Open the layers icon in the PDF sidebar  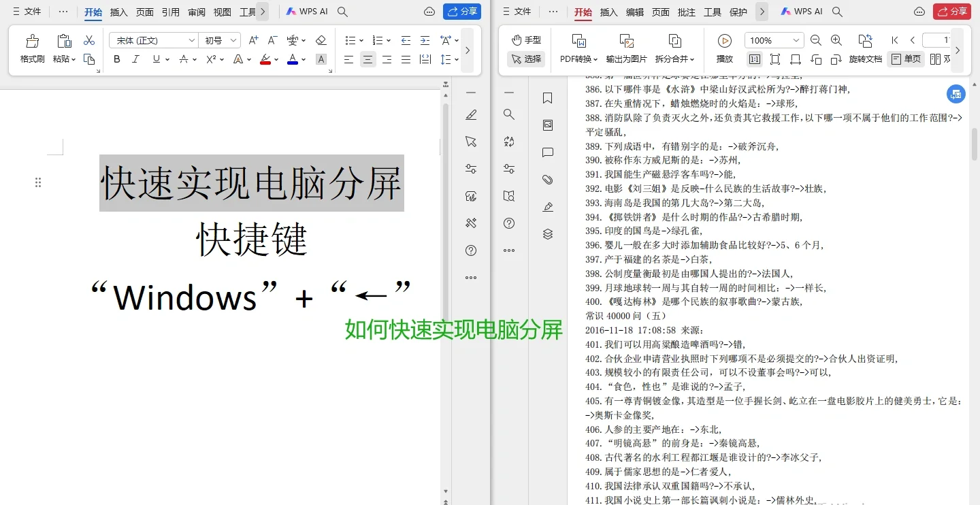[x=548, y=234]
